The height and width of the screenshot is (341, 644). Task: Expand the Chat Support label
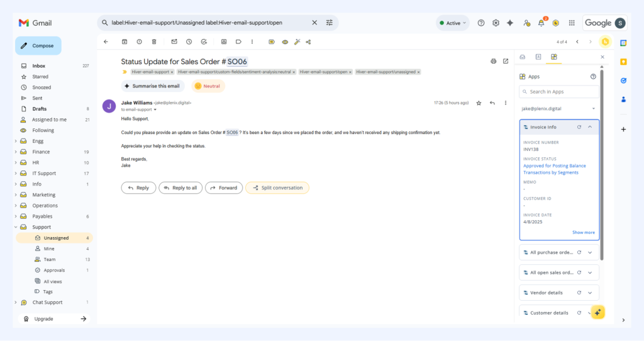tap(16, 303)
